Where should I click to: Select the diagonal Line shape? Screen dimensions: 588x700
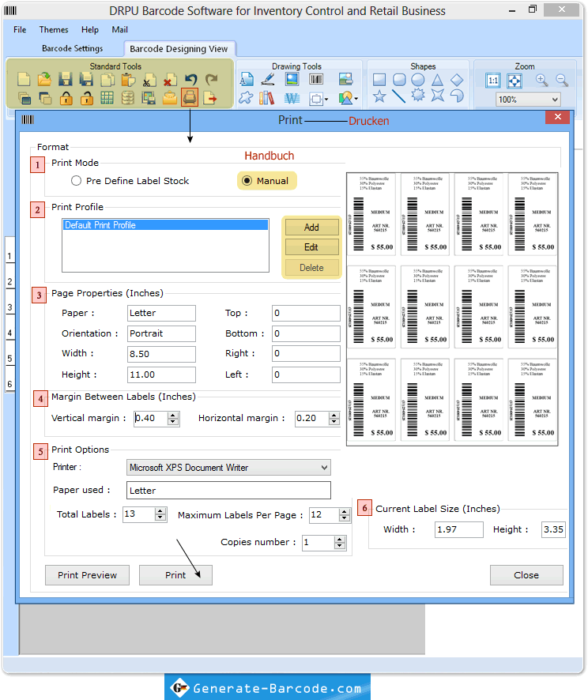(398, 96)
